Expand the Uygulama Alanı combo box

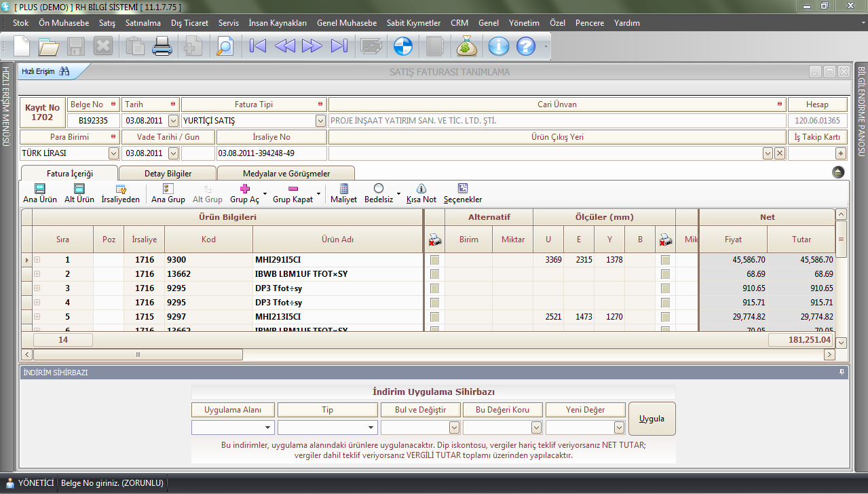click(268, 427)
